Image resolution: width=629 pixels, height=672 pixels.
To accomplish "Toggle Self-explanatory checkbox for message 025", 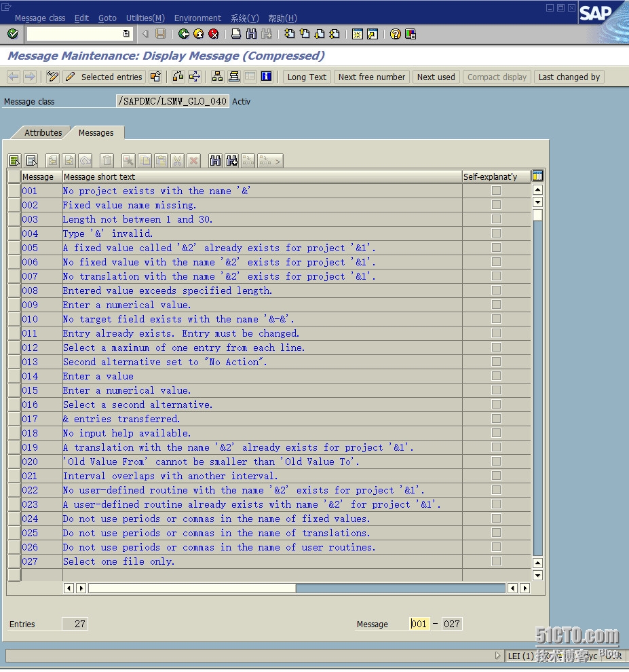I will (x=496, y=532).
